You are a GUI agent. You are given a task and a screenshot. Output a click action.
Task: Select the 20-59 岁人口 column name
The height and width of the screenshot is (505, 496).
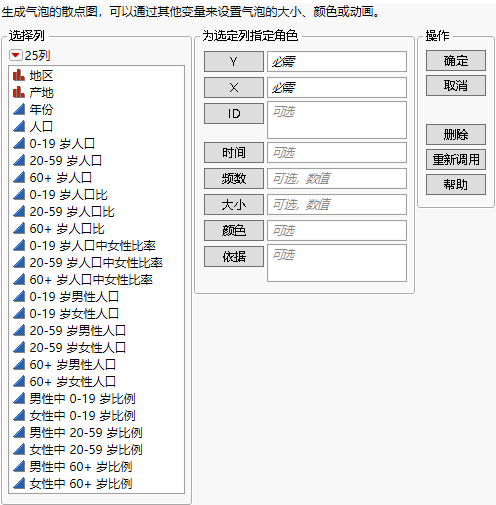(66, 160)
